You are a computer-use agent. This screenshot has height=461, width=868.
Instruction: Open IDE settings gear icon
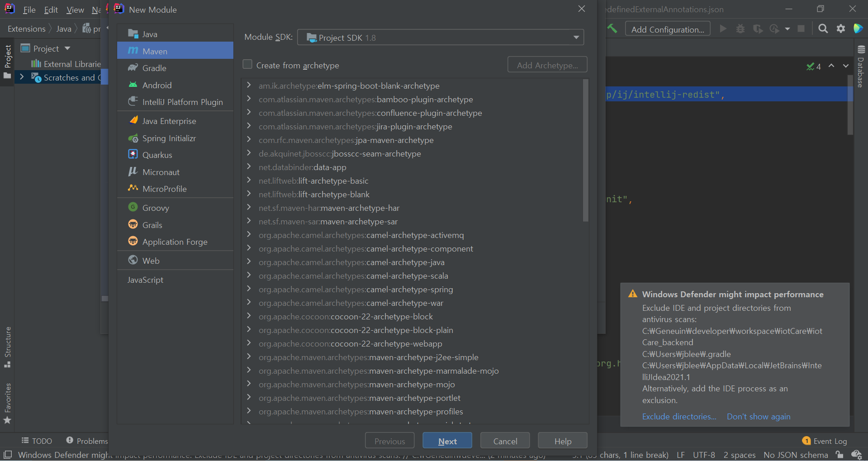[x=840, y=29]
